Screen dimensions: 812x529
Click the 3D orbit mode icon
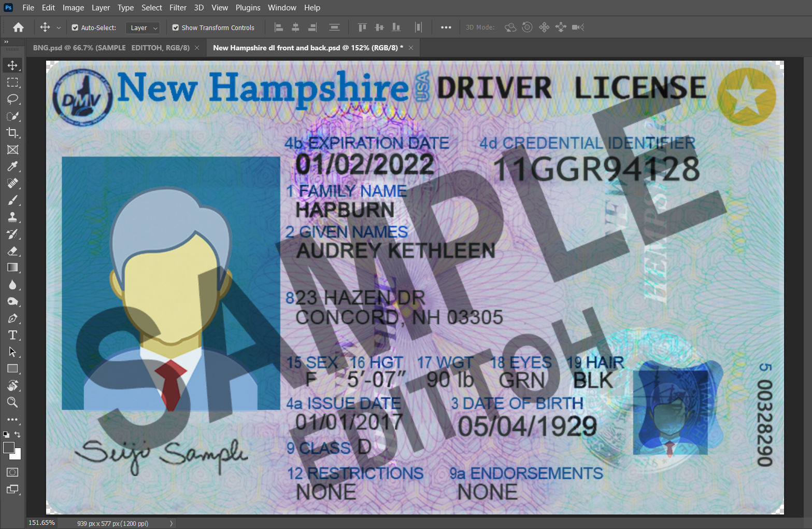510,27
